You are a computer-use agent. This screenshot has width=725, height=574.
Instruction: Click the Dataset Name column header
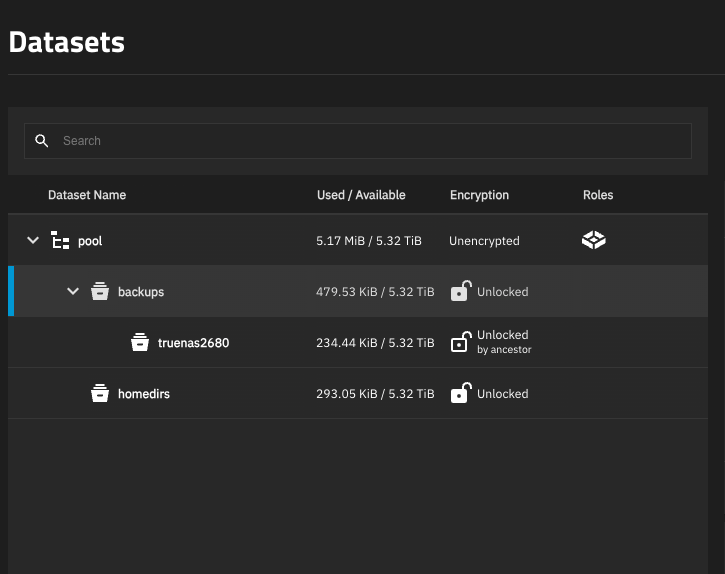pyautogui.click(x=87, y=195)
